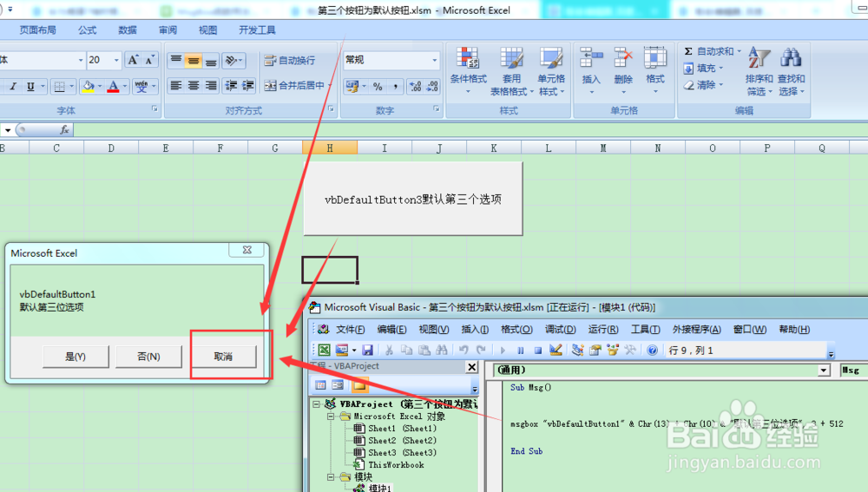The image size is (868, 492).
Task: Toggle top vertical alignment
Action: [x=175, y=60]
